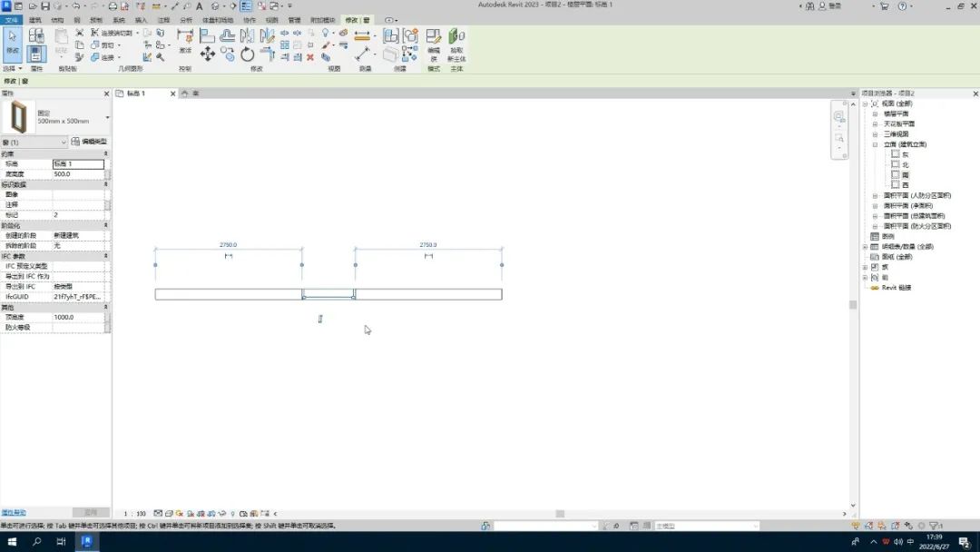Click the Pick New Host (拾取新主体) icon
This screenshot has height=552, width=980.
pos(456,37)
